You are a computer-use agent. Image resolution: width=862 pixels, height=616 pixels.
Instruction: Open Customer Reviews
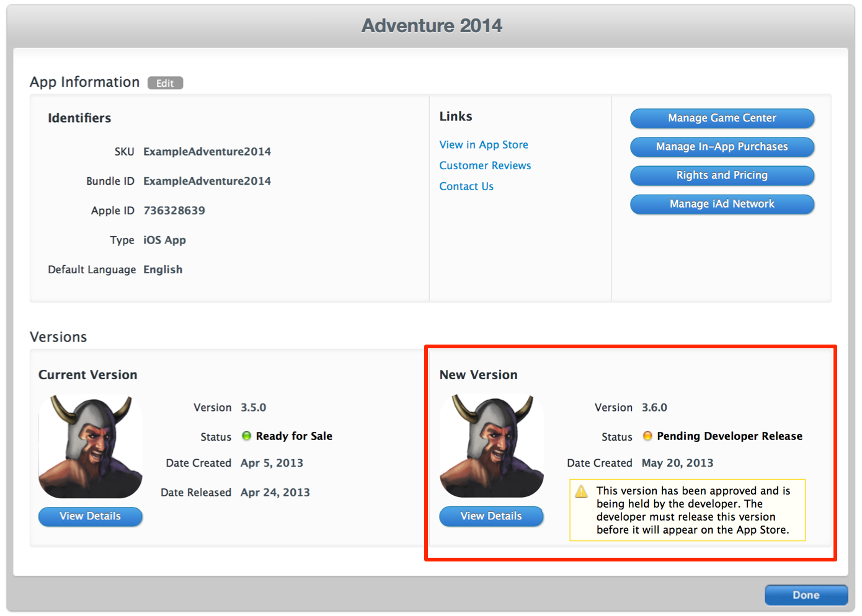pyautogui.click(x=485, y=165)
